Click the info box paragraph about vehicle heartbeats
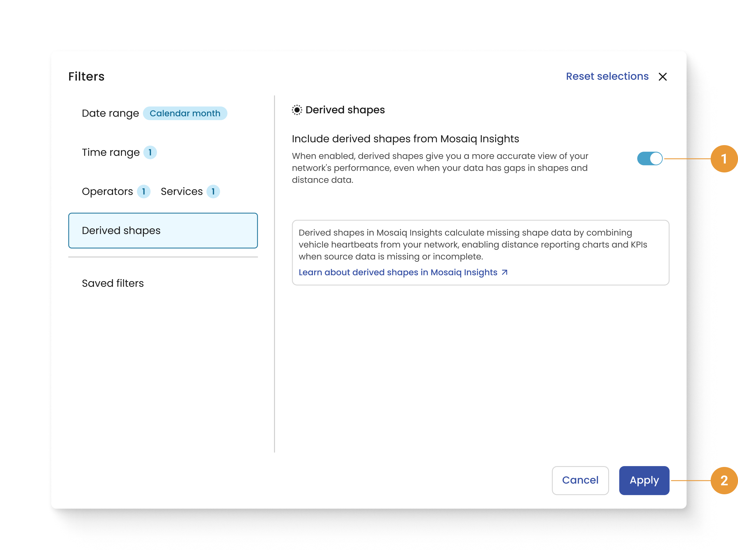 [473, 244]
